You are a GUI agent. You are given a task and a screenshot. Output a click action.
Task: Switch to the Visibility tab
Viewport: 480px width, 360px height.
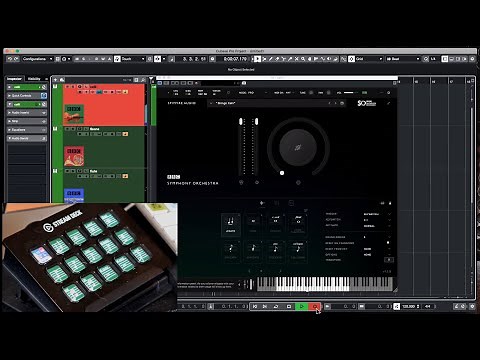pos(34,79)
